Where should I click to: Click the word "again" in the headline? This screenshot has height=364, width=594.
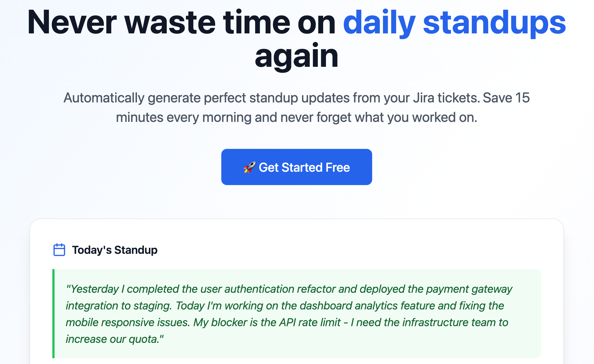(296, 56)
